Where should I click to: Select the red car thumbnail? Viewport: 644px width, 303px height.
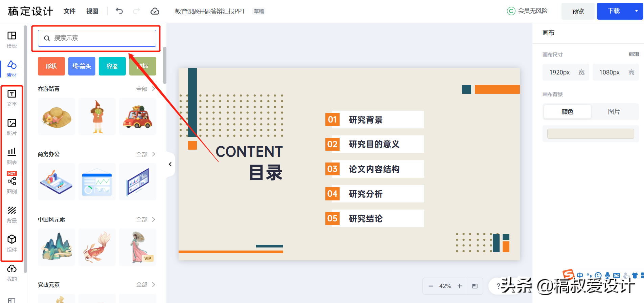click(138, 116)
